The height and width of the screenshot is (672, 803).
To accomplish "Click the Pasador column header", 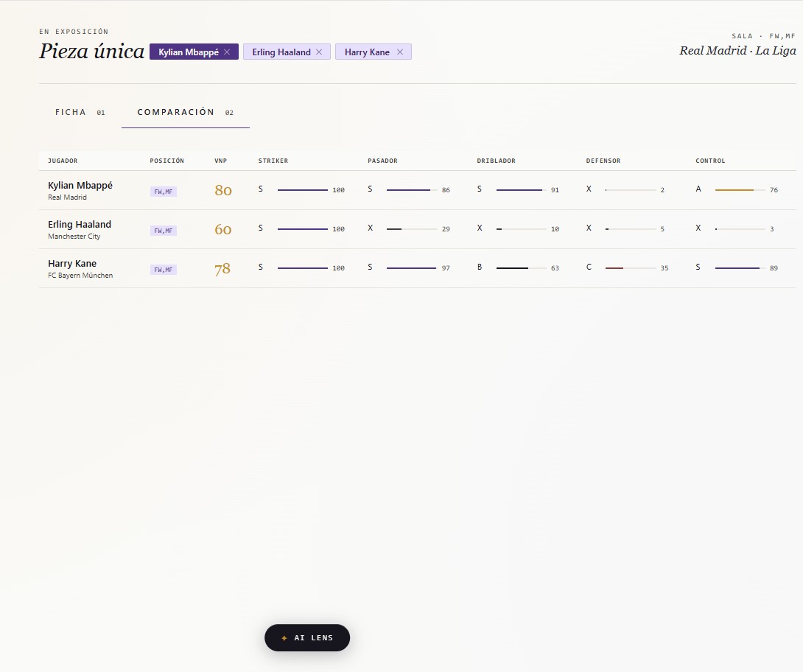I will (x=382, y=161).
